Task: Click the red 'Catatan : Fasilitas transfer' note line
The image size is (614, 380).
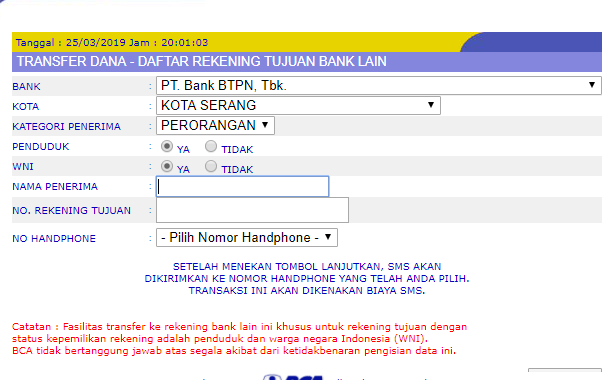Action: pos(239,327)
